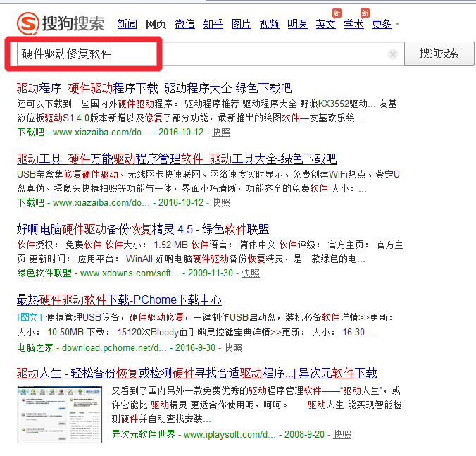The height and width of the screenshot is (456, 476).
Task: Click the 异次元软件世界 source label
Action: coord(143,434)
